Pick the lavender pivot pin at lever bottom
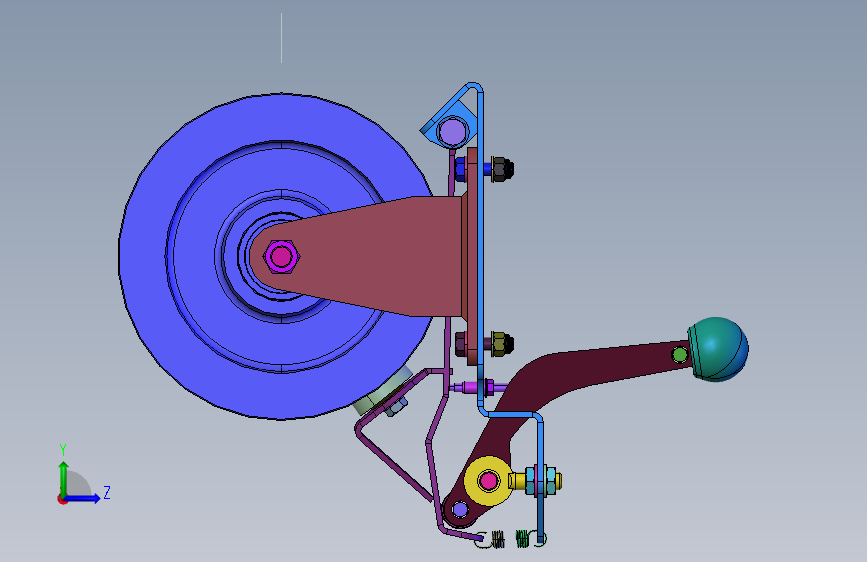 click(460, 509)
